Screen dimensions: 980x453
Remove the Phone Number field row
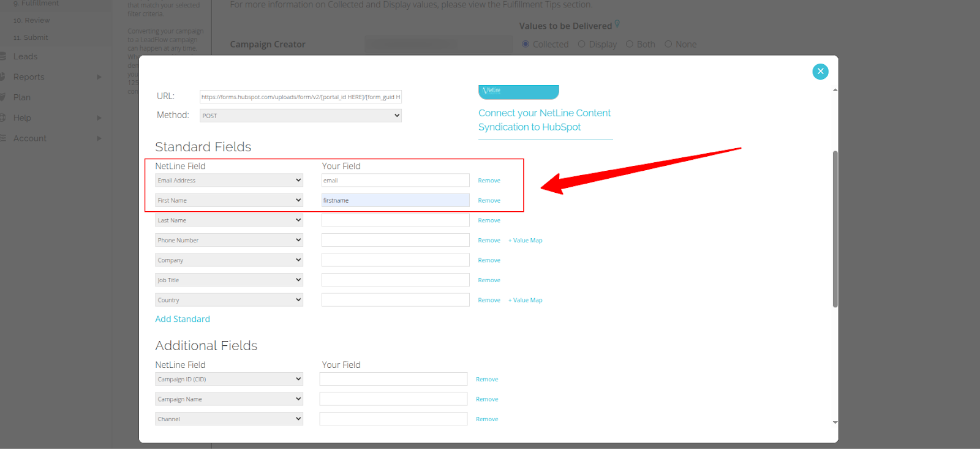point(489,241)
